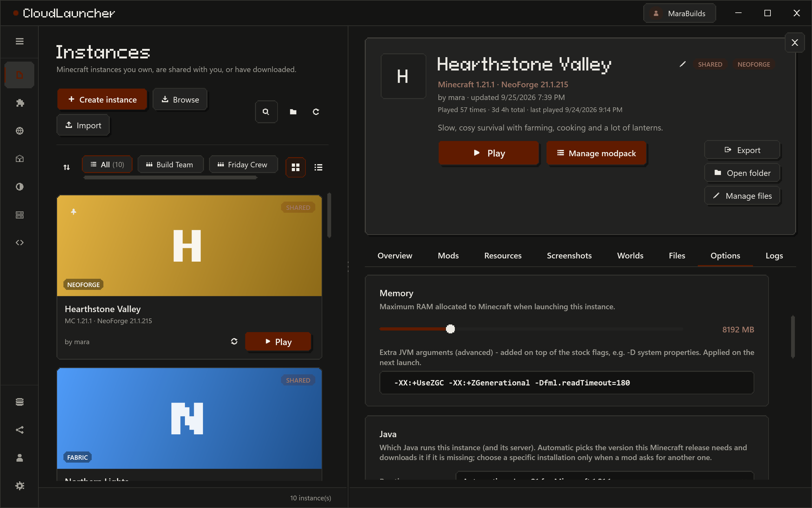Open the Mods tab
The width and height of the screenshot is (812, 508).
(448, 256)
